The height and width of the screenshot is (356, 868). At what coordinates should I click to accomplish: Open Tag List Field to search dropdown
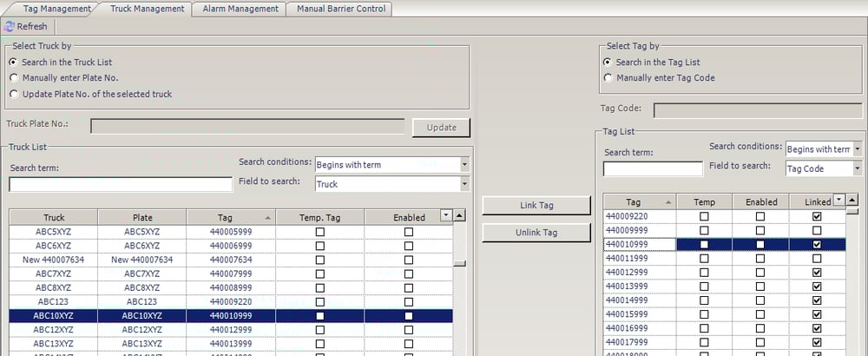point(858,168)
